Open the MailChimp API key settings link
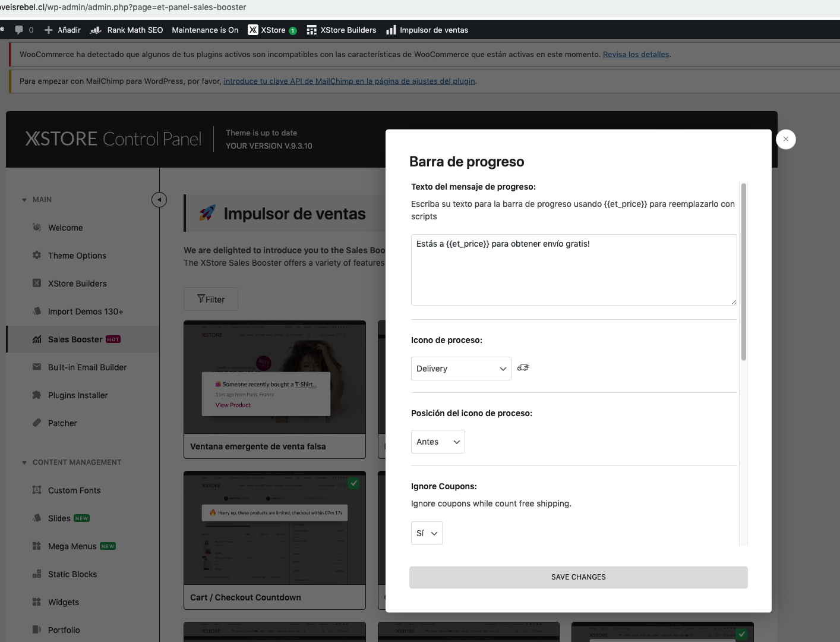Screen dimensions: 840x642 [x=349, y=81]
